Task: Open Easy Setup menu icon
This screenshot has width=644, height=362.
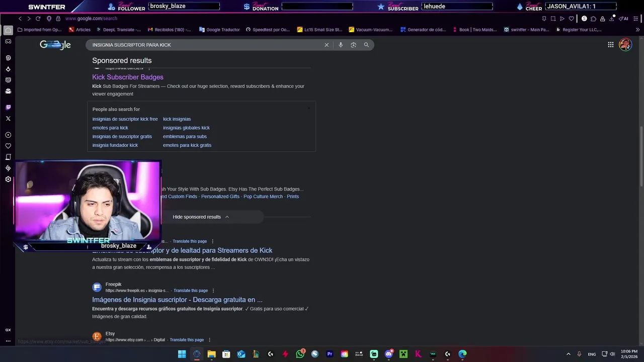Action: click(635, 19)
